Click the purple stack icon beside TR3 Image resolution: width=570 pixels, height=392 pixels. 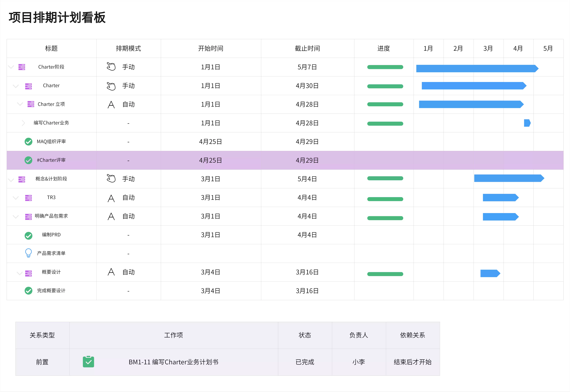(x=29, y=198)
